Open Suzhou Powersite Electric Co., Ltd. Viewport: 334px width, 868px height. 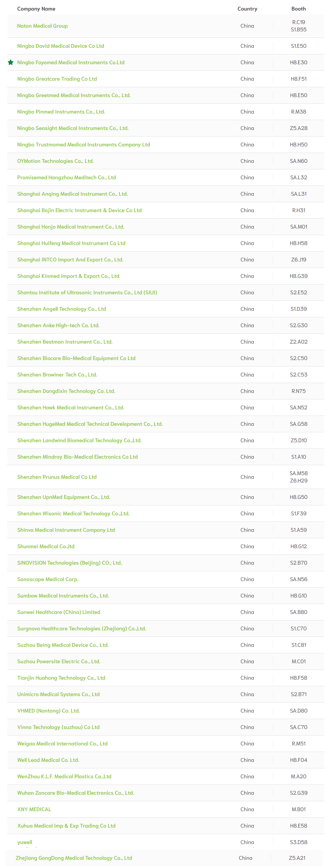tap(59, 662)
